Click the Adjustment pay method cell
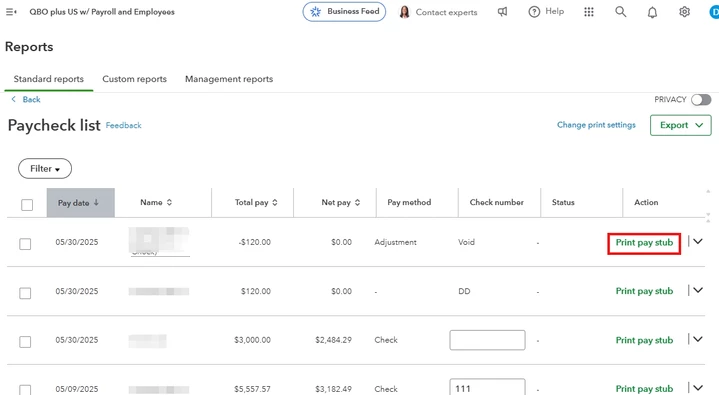Viewport: 719px width, 395px height. coord(395,242)
